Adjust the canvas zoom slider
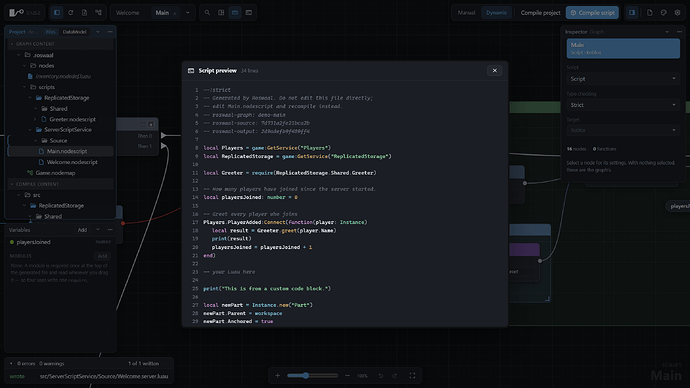The image size is (690, 388). [x=312, y=376]
